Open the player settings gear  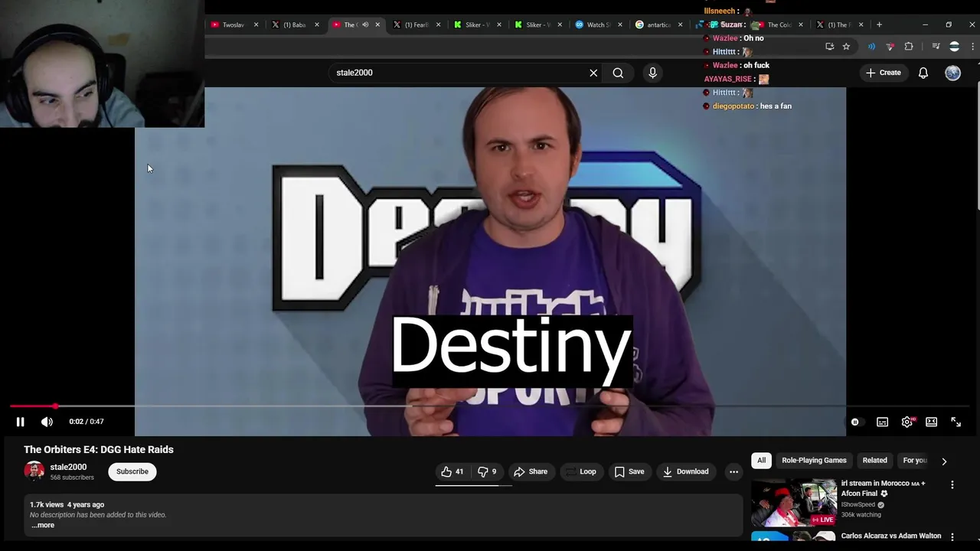click(907, 422)
